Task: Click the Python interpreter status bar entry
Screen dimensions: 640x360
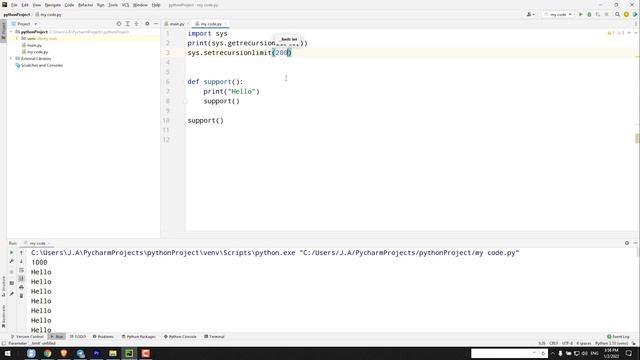Action: [x=611, y=343]
